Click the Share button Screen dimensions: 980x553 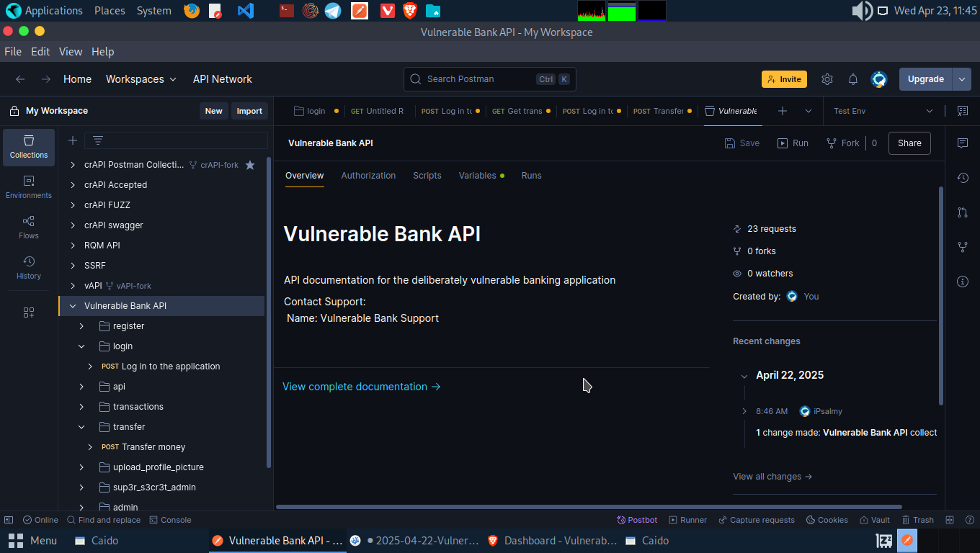coord(909,143)
